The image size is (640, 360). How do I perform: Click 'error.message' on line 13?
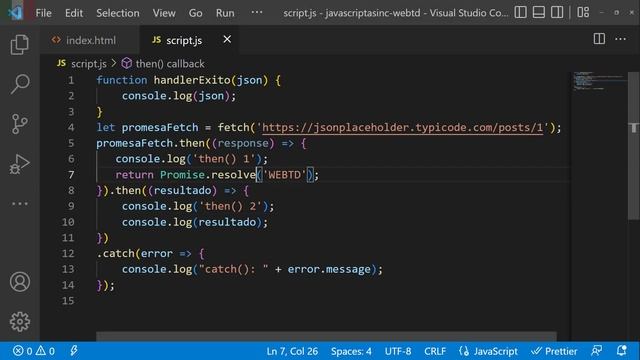[329, 269]
